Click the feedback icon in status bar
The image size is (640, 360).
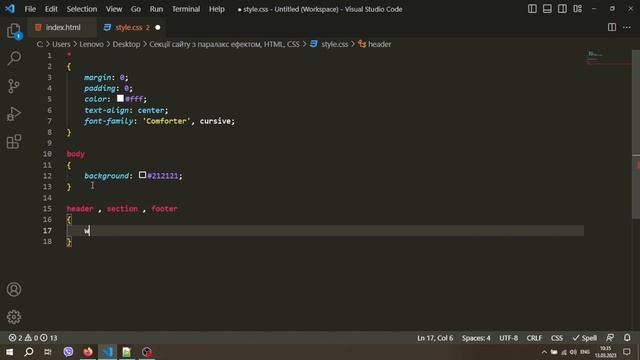(610, 338)
